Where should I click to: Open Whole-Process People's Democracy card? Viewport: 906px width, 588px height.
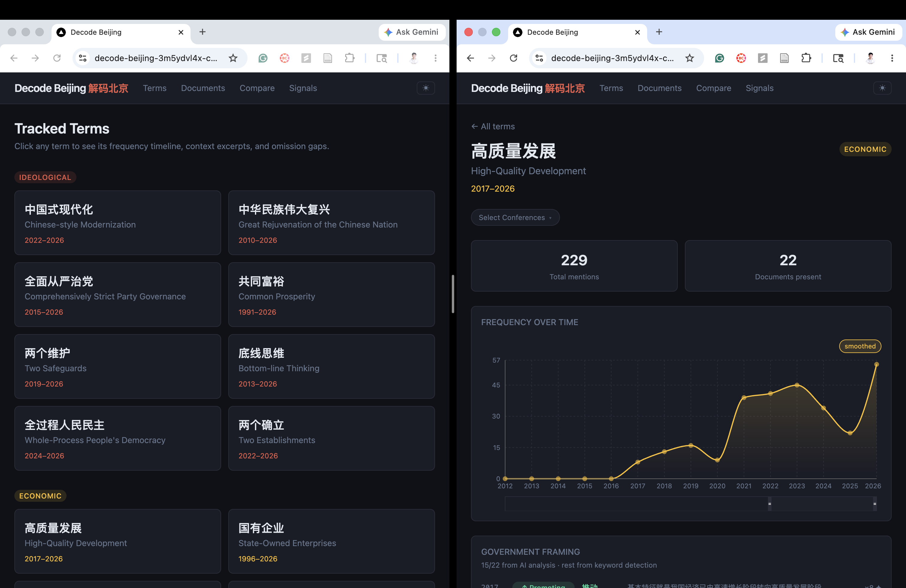[118, 438]
